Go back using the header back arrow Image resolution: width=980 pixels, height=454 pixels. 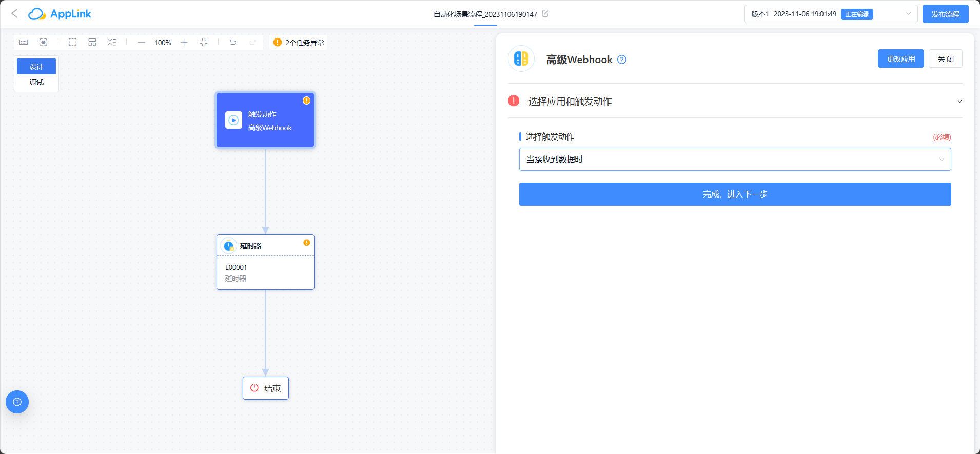14,14
